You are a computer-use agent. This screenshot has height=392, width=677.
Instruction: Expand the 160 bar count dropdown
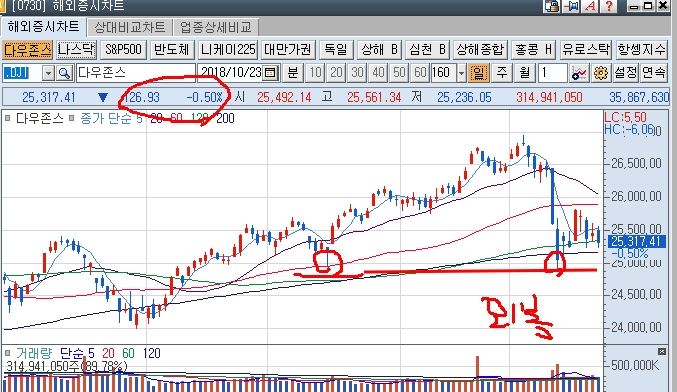[461, 73]
